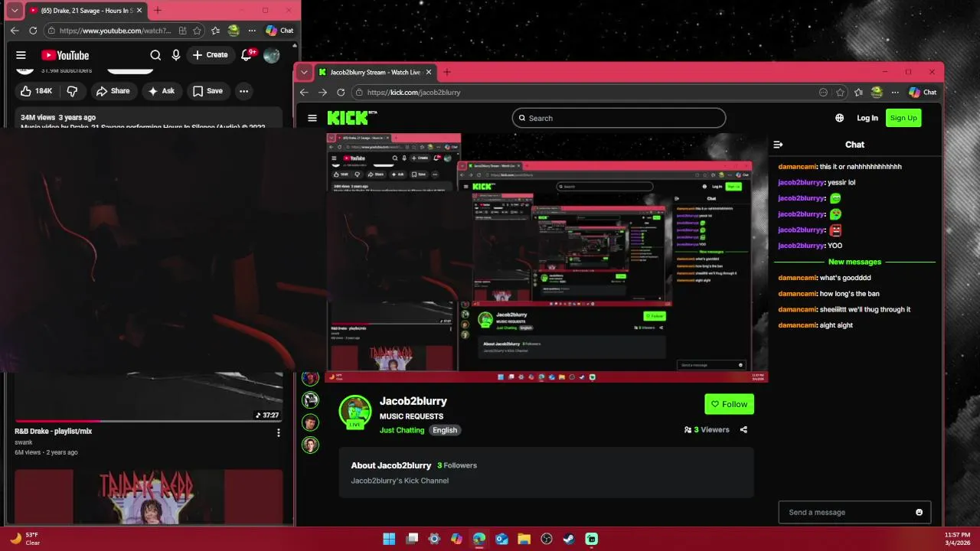Close the Jacob2blurry Stream tab
This screenshot has height=551, width=980.
(x=429, y=72)
